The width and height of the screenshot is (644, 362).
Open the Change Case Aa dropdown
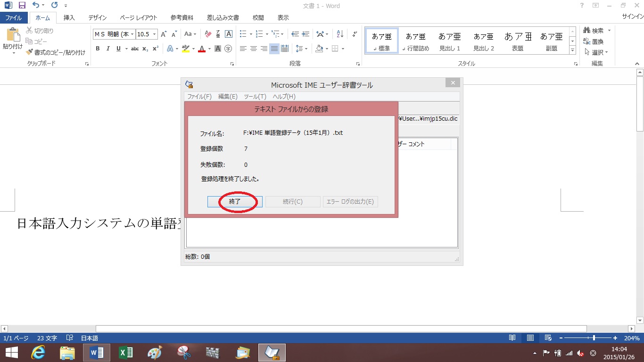pyautogui.click(x=190, y=34)
